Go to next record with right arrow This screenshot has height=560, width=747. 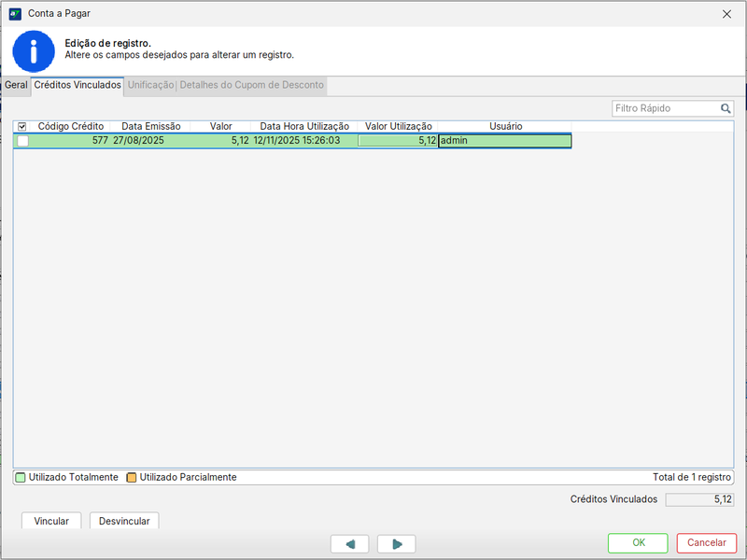point(396,544)
